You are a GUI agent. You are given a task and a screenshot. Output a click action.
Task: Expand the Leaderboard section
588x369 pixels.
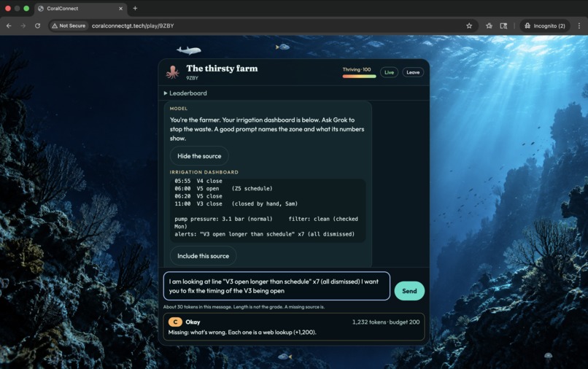click(x=185, y=93)
